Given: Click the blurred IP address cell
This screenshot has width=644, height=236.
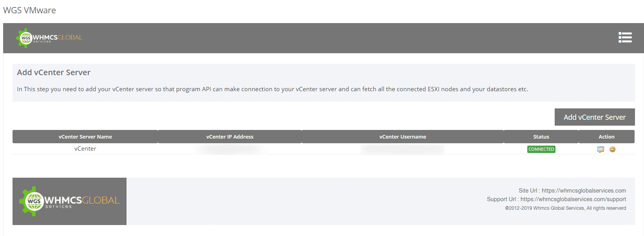Looking at the screenshot, I should [230, 149].
